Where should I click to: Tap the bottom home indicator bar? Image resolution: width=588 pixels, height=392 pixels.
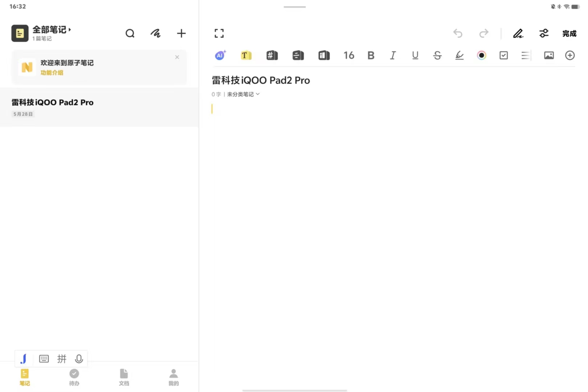pyautogui.click(x=295, y=391)
